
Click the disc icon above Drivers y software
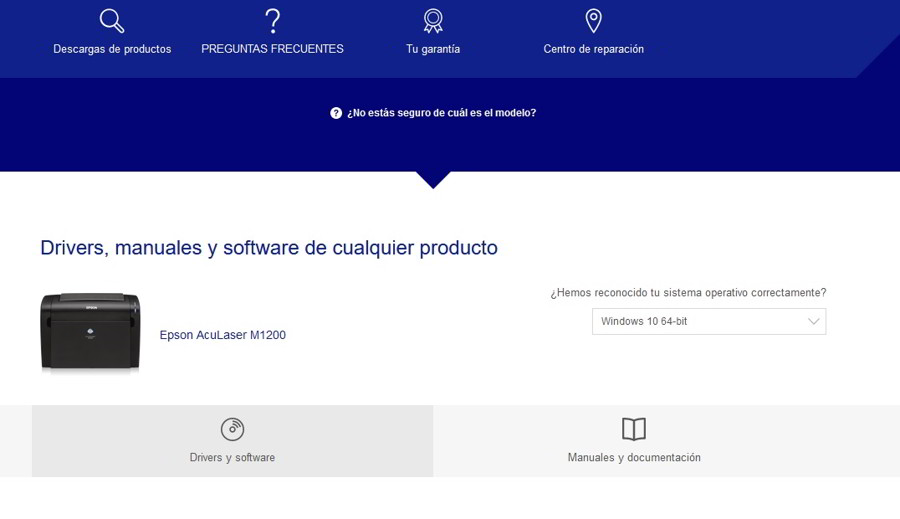tap(232, 429)
